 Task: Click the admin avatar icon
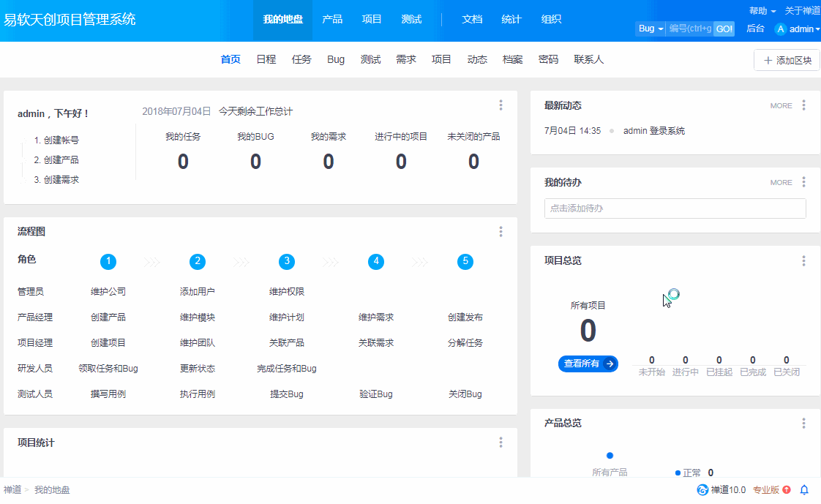coord(781,29)
